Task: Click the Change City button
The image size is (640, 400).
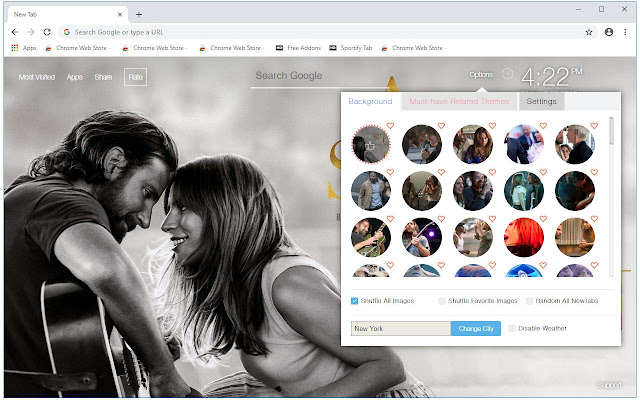Action: (476, 329)
